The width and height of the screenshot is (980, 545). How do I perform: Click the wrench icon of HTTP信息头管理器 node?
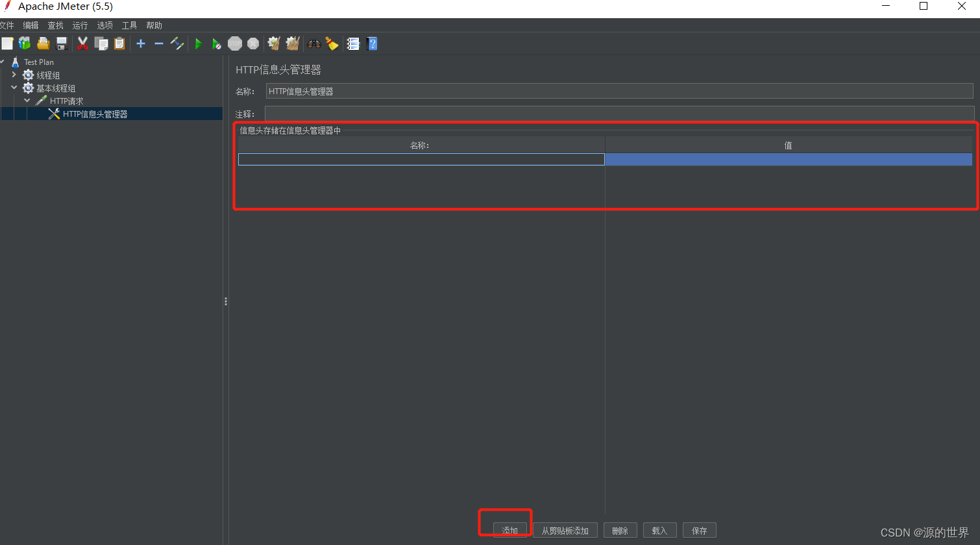(54, 114)
